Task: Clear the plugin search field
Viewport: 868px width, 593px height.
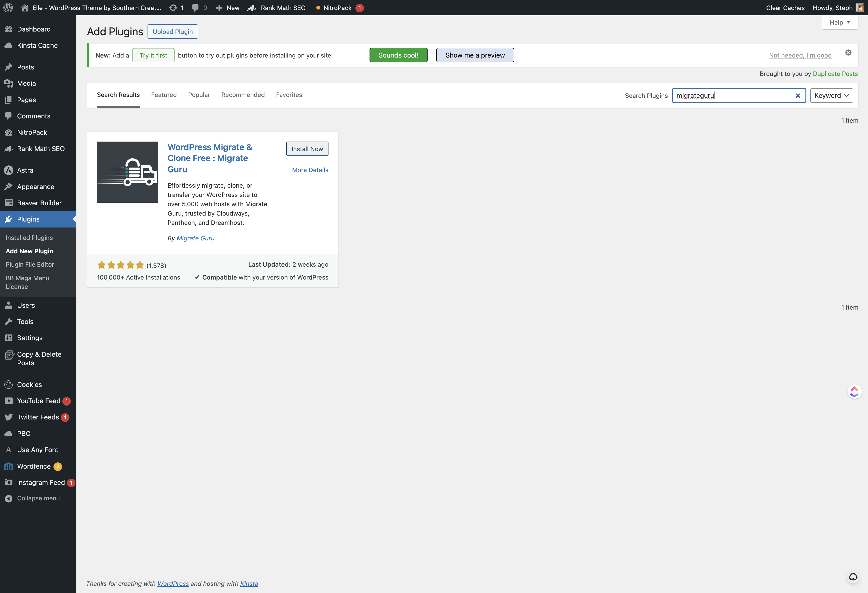Action: click(x=798, y=95)
